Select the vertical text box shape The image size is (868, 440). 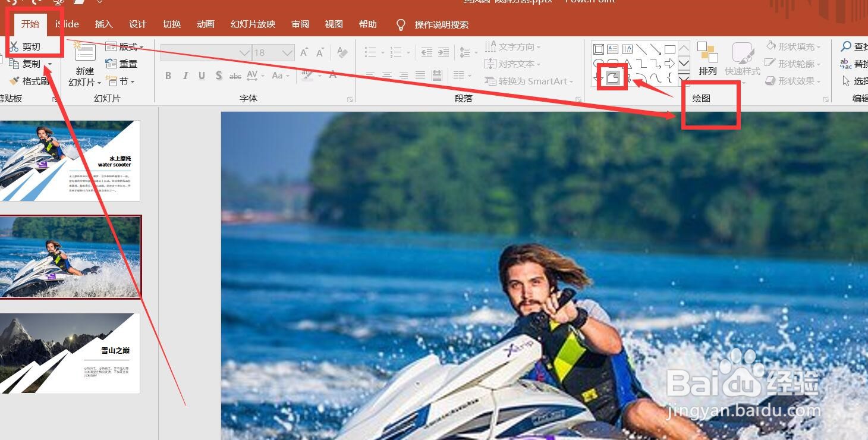[x=627, y=49]
